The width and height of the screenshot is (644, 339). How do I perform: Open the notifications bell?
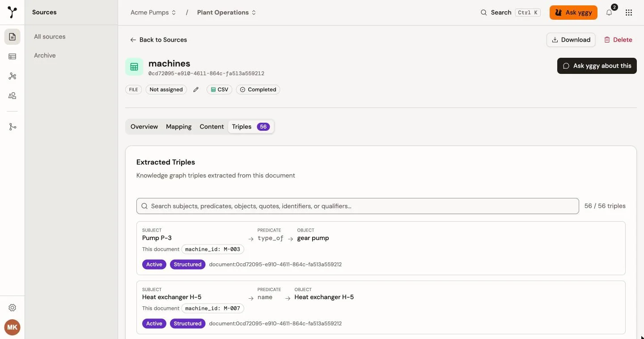[609, 13]
